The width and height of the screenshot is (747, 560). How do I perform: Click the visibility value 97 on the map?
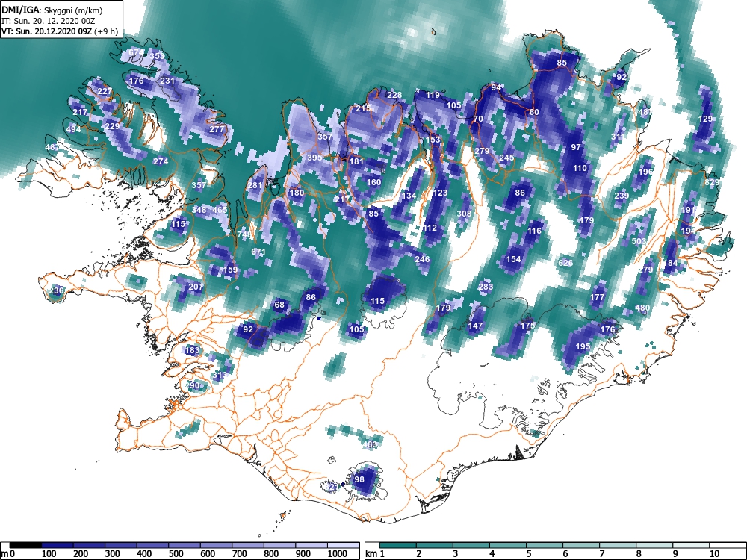tap(576, 147)
